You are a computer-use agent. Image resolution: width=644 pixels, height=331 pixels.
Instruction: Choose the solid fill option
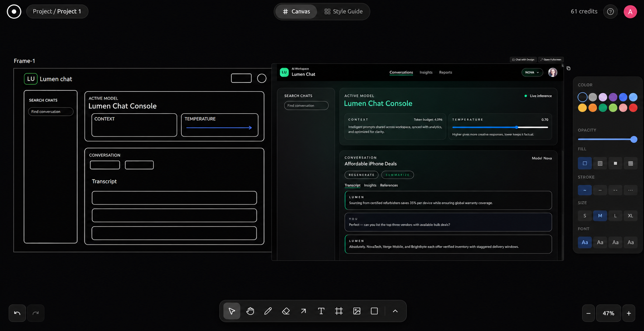(x=615, y=163)
